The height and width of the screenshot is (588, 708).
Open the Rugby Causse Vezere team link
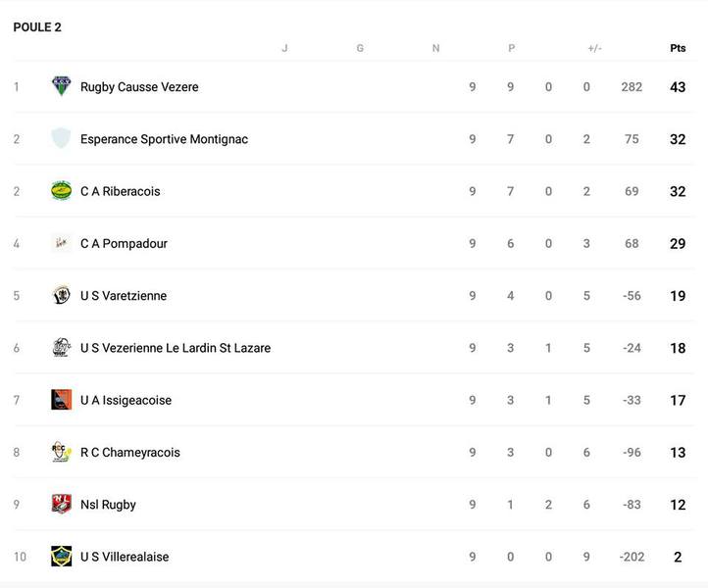(139, 87)
